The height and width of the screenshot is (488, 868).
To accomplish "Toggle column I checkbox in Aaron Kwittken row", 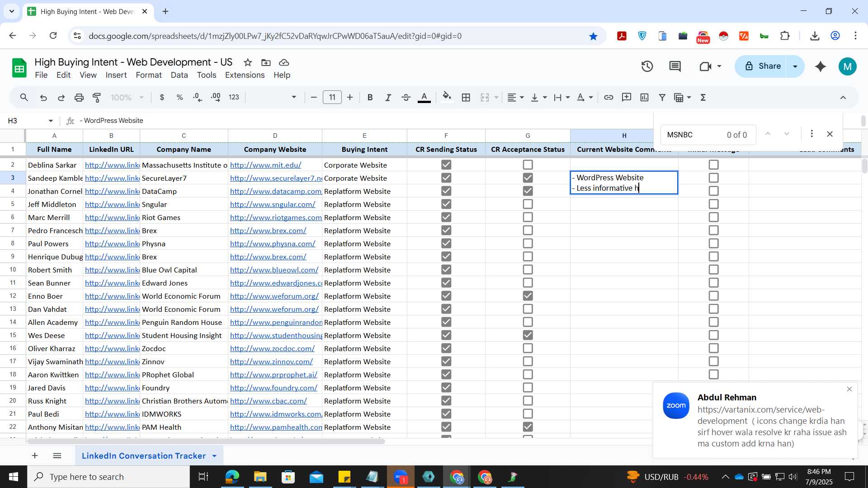I will (713, 375).
